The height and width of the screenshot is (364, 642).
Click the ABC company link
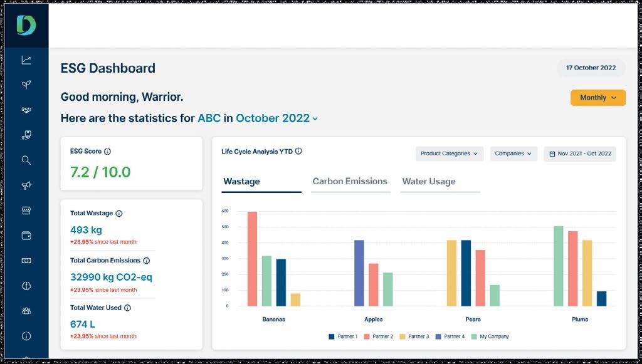(209, 118)
